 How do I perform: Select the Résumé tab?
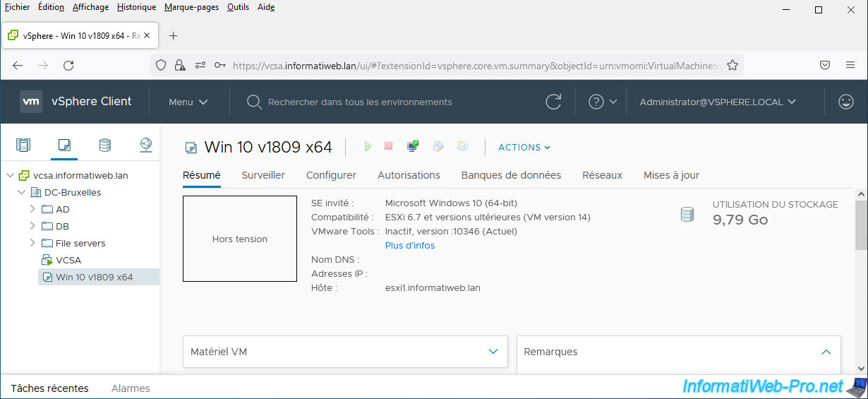coord(202,175)
